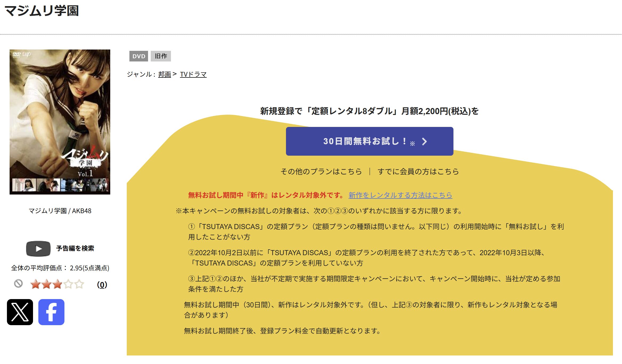This screenshot has width=622, height=364.
Task: Click the 全体の平均評価点 2.95 text
Action: coord(60,268)
